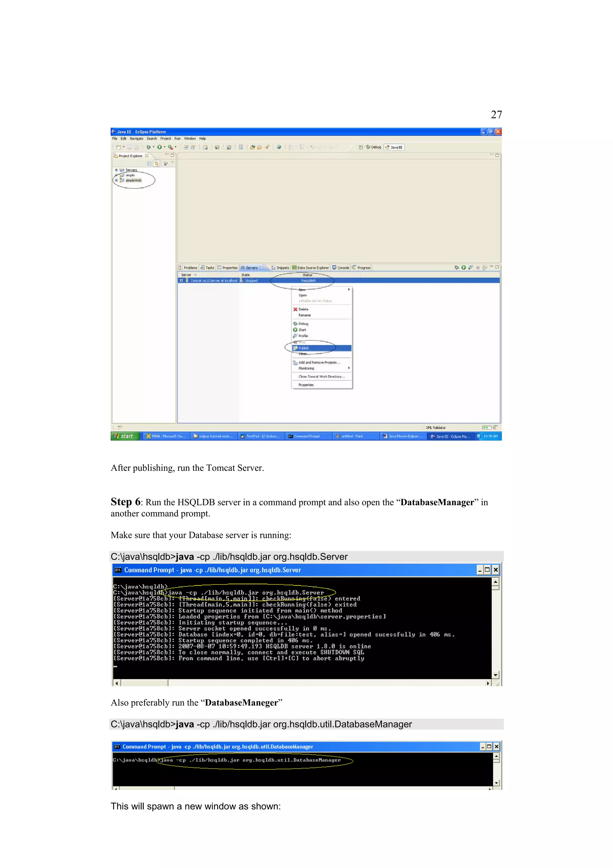Open the Debug perspective button
This screenshot has width=613, height=868.
pos(374,147)
